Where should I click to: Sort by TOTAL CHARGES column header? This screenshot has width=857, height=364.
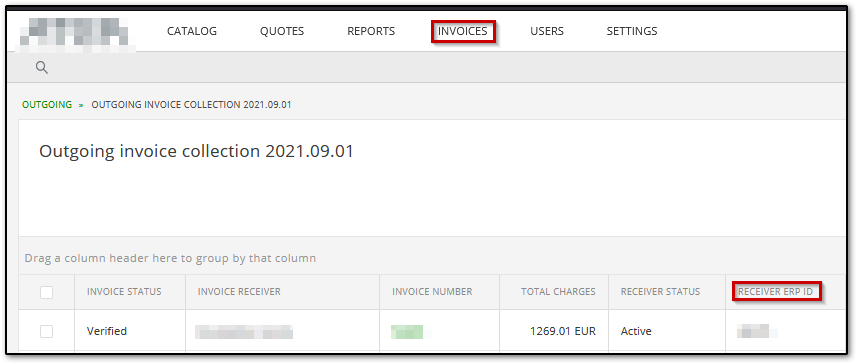pos(558,292)
